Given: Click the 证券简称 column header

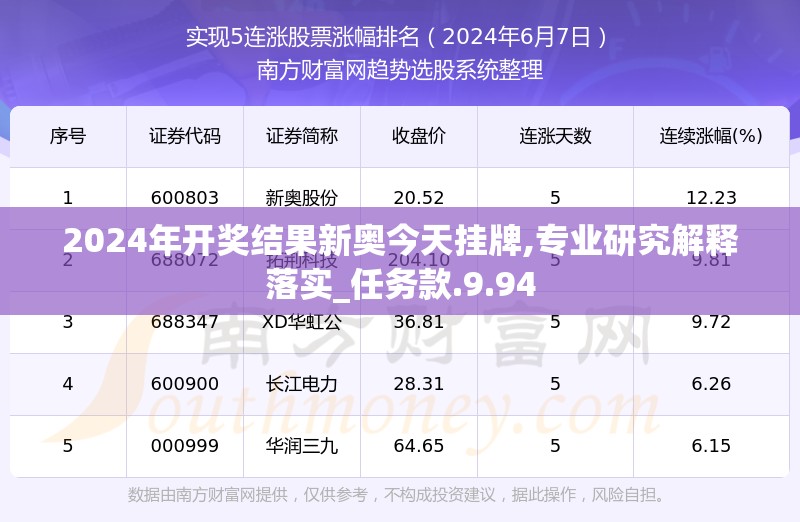Looking at the screenshot, I should click(302, 136).
